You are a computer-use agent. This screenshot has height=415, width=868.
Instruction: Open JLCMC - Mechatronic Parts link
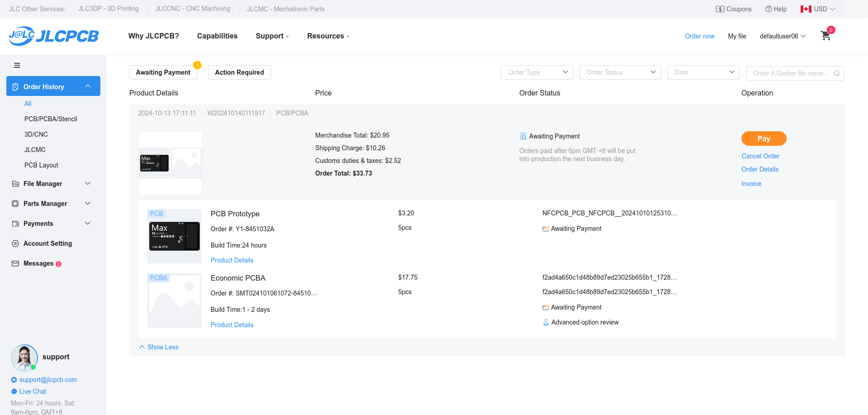coord(286,9)
